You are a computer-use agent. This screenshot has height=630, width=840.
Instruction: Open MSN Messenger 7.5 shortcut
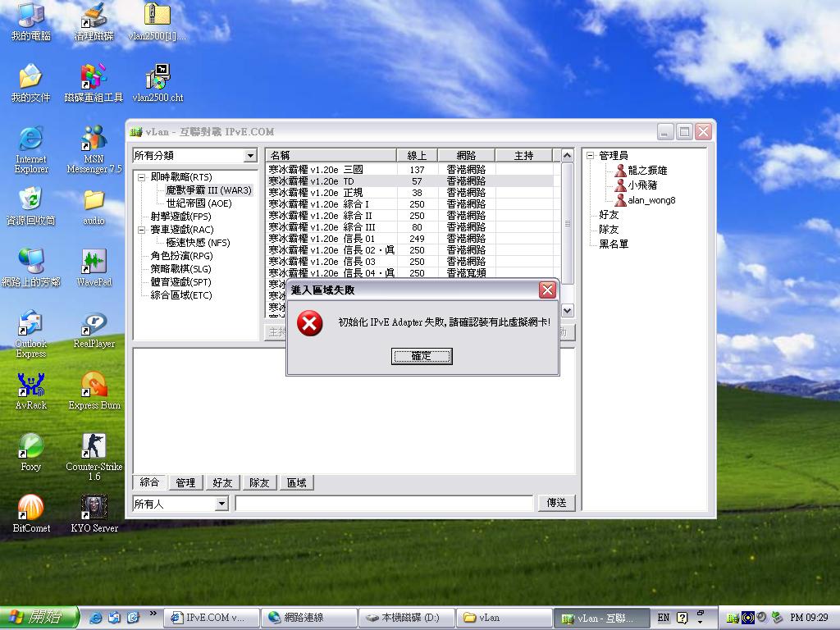(x=94, y=139)
